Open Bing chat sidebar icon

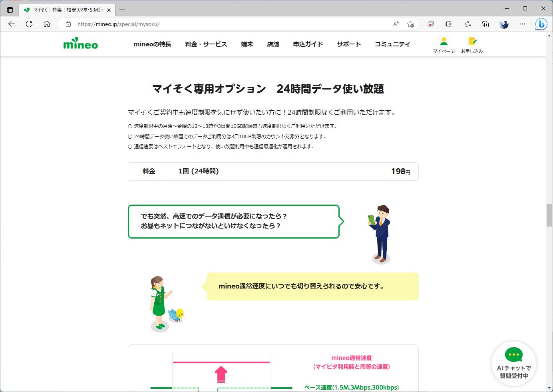[x=541, y=24]
